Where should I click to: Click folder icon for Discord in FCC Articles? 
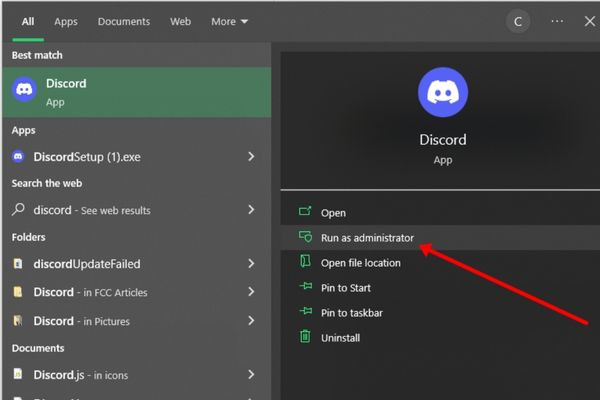click(18, 292)
